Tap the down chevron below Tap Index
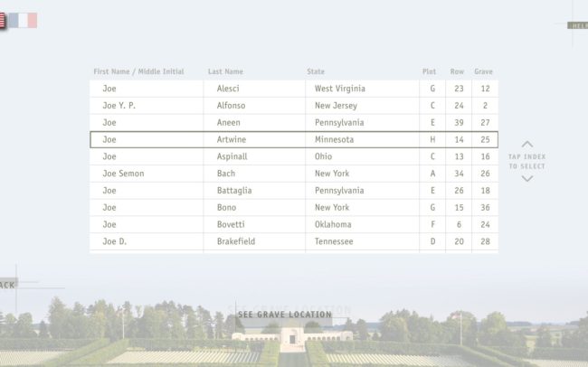 click(x=526, y=178)
